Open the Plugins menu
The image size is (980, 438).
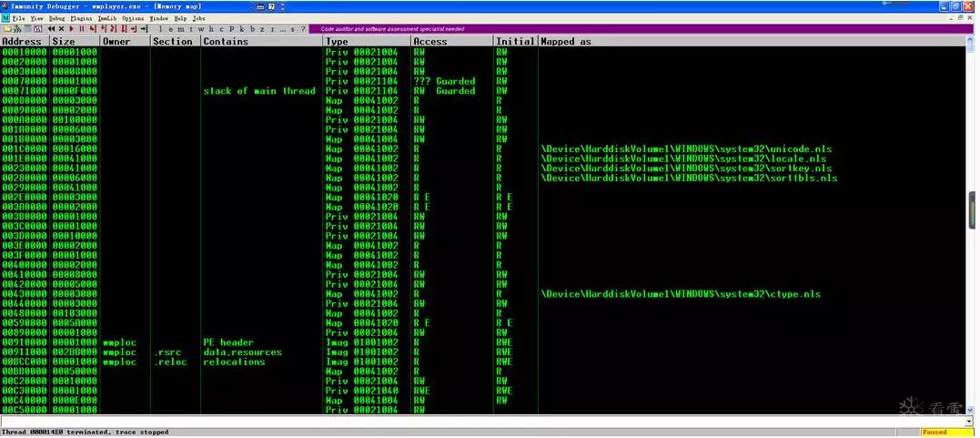pyautogui.click(x=81, y=19)
